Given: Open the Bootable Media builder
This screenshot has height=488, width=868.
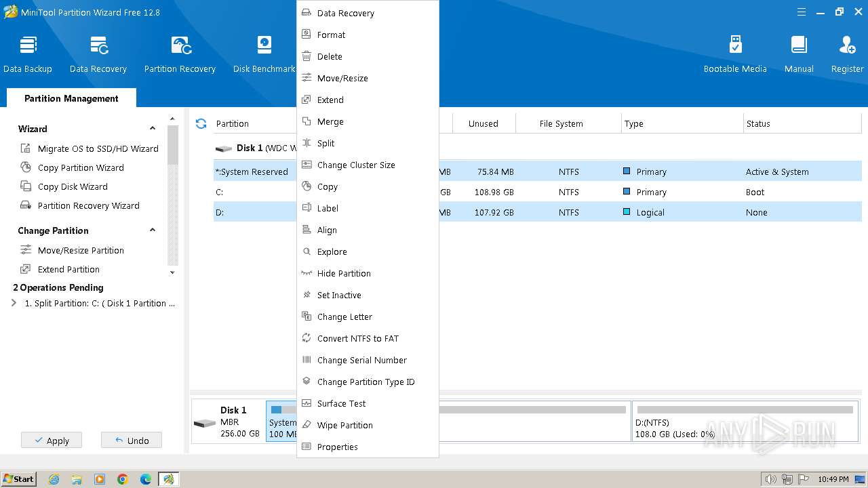Looking at the screenshot, I should pos(735,54).
